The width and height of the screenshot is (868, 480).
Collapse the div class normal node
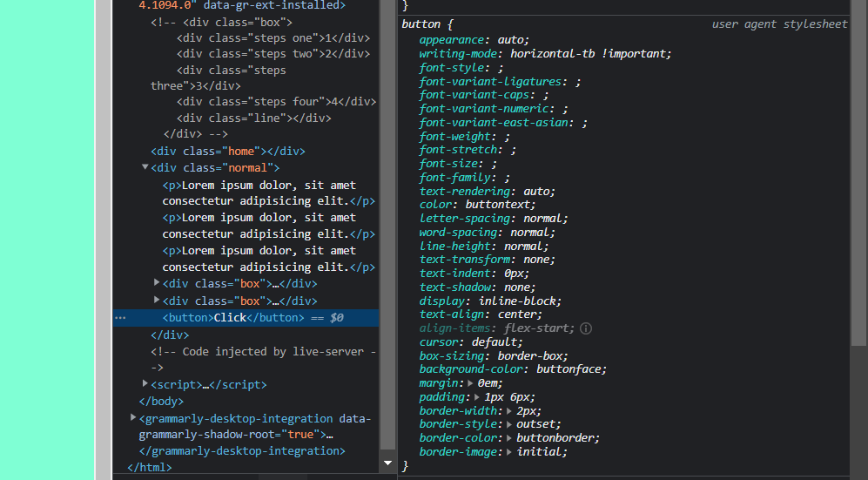coord(145,166)
